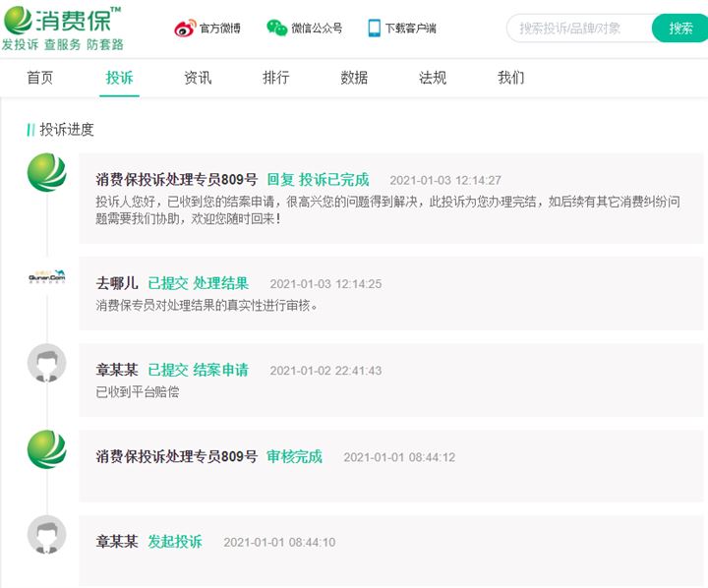Click the 下载客户端 link text
Image resolution: width=708 pixels, height=588 pixels.
click(x=410, y=28)
